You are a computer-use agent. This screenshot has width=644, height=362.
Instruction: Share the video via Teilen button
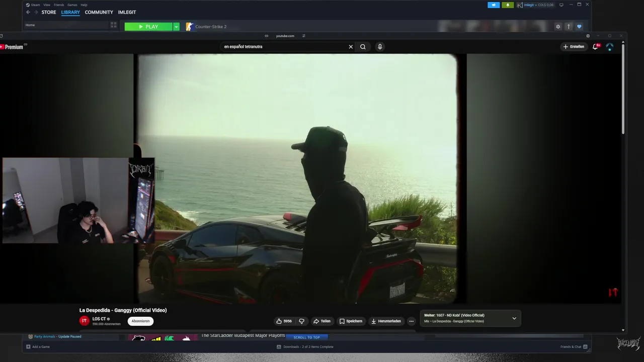tap(322, 321)
